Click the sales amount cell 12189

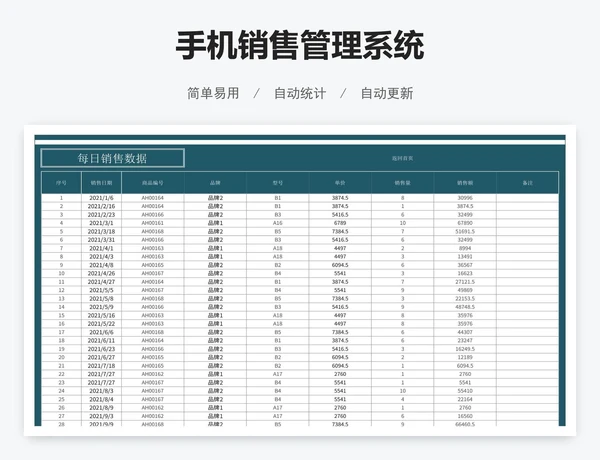click(x=465, y=357)
